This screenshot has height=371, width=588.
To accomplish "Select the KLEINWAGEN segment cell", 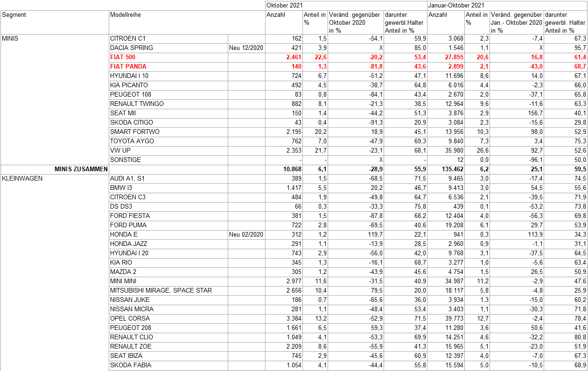I will point(22,178).
